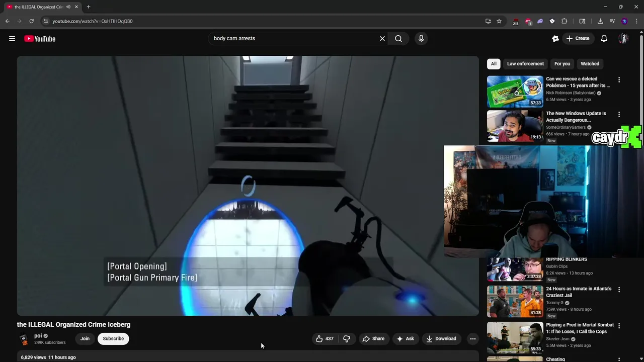The image size is (644, 362).
Task: Open Chrome profile avatar
Action: [624, 21]
